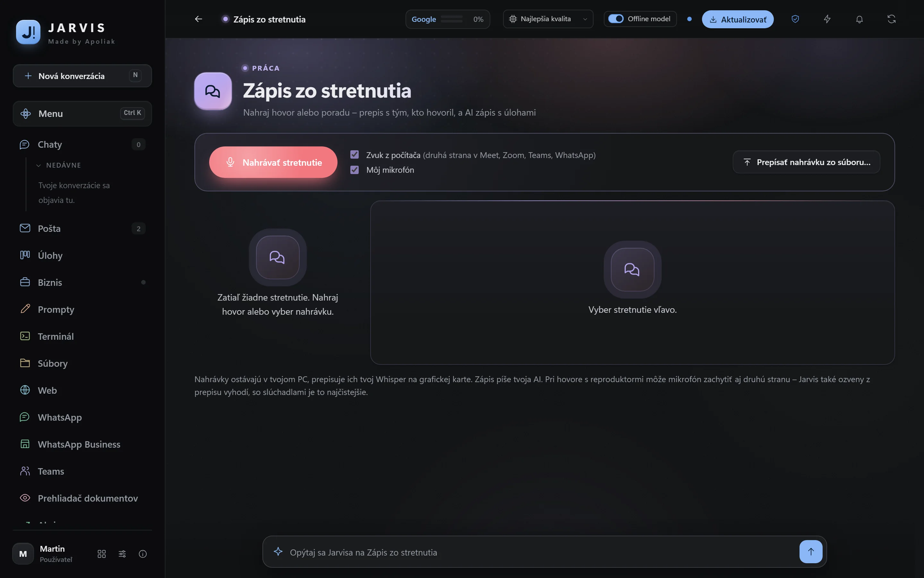Open WhatsApp in the sidebar
This screenshot has width=924, height=578.
point(82,417)
